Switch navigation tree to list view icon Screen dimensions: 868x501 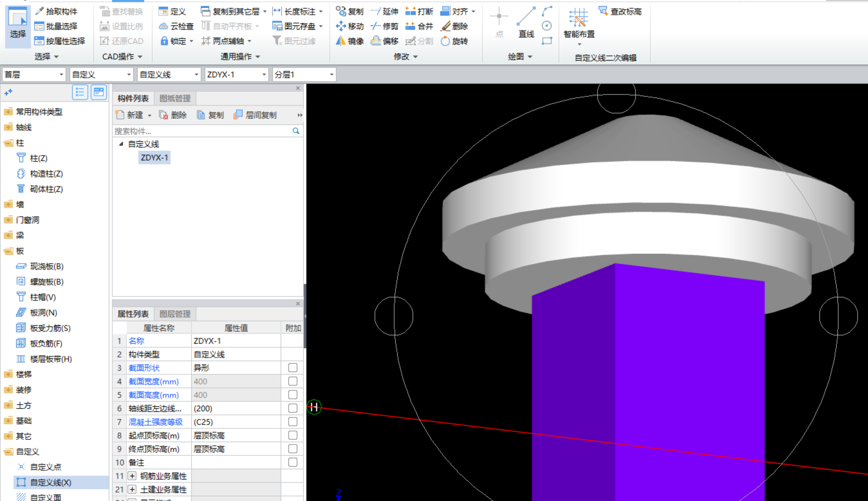(x=80, y=92)
